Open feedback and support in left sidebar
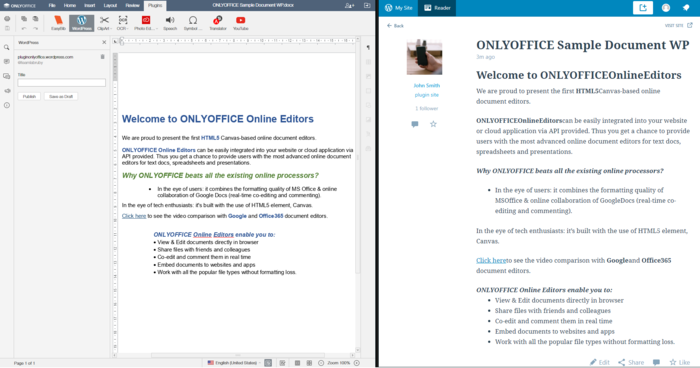 pyautogui.click(x=7, y=91)
